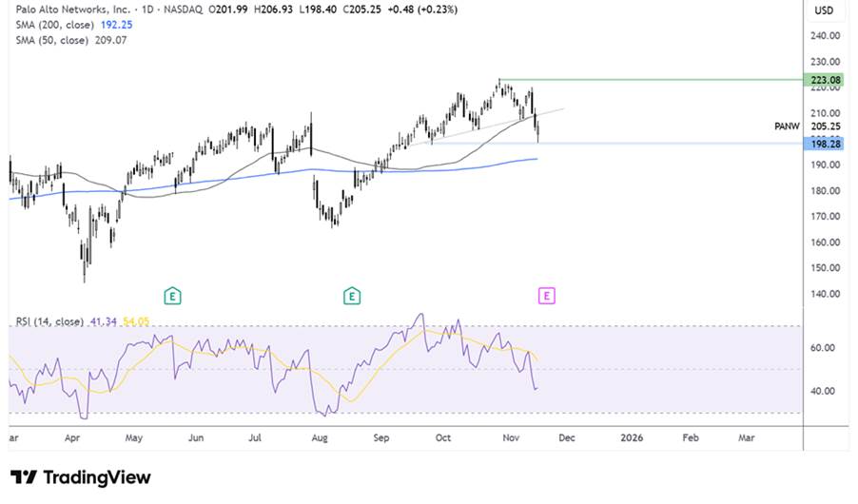Select the SMA (200, close) indicator label
The width and height of the screenshot is (858, 504).
(55, 25)
